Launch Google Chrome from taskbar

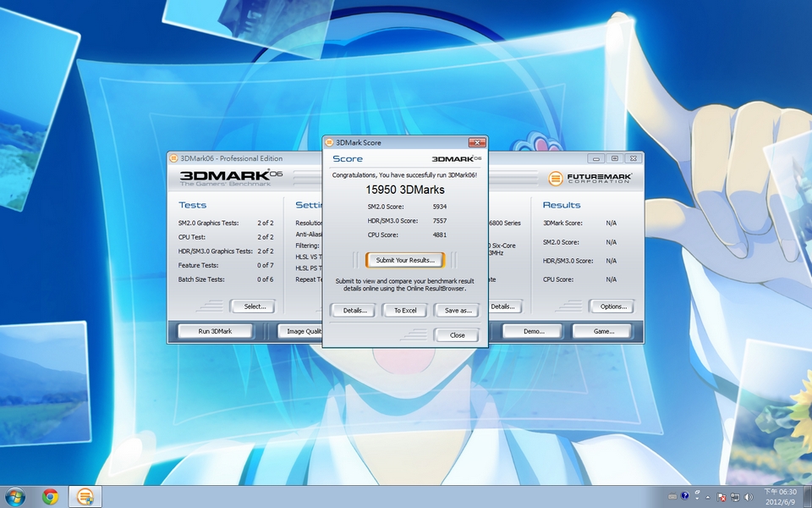[x=50, y=497]
